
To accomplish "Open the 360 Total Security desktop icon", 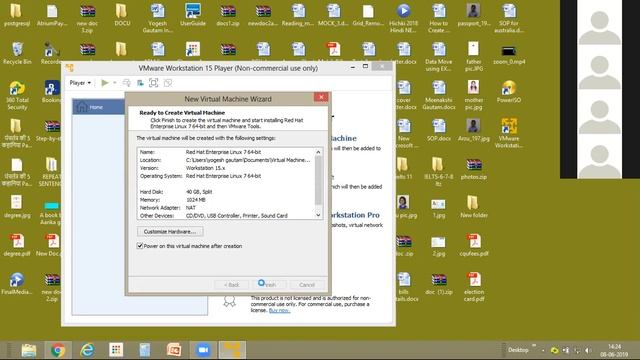I will 17,95.
